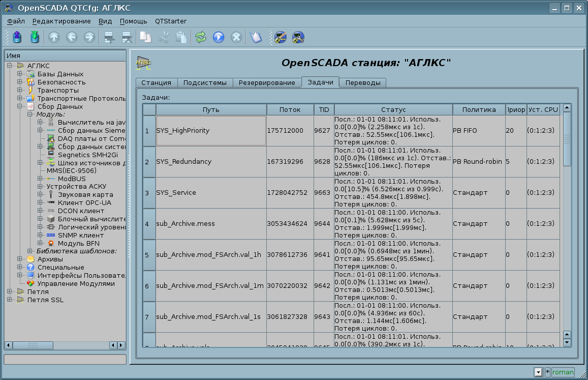Click the Политика column header
The image size is (588, 380).
point(479,110)
